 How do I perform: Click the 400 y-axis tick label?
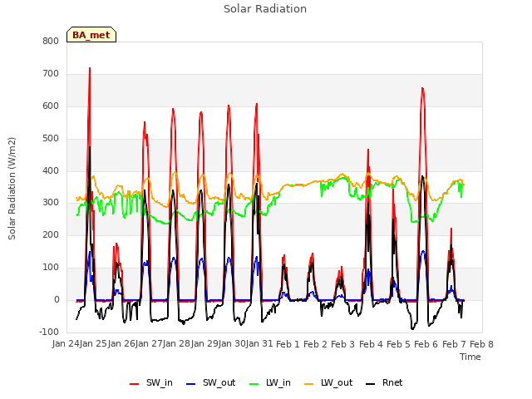pyautogui.click(x=51, y=170)
